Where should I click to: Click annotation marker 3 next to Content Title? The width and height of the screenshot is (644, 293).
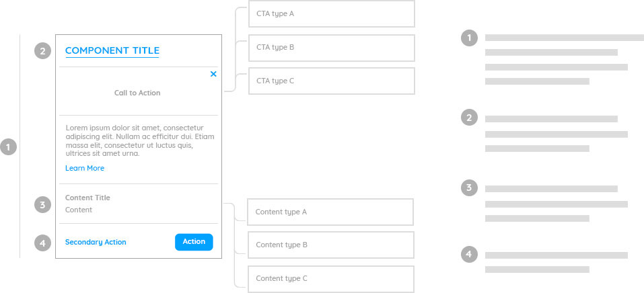pyautogui.click(x=42, y=204)
